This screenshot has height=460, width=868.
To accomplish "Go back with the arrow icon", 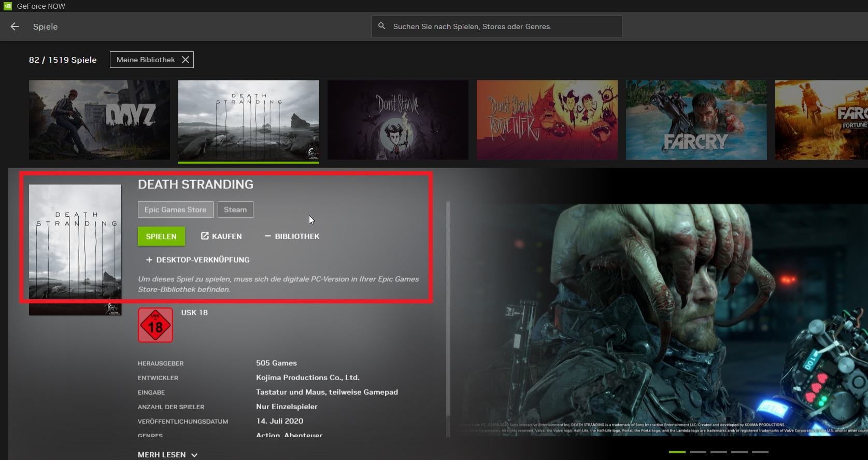I will [x=15, y=26].
